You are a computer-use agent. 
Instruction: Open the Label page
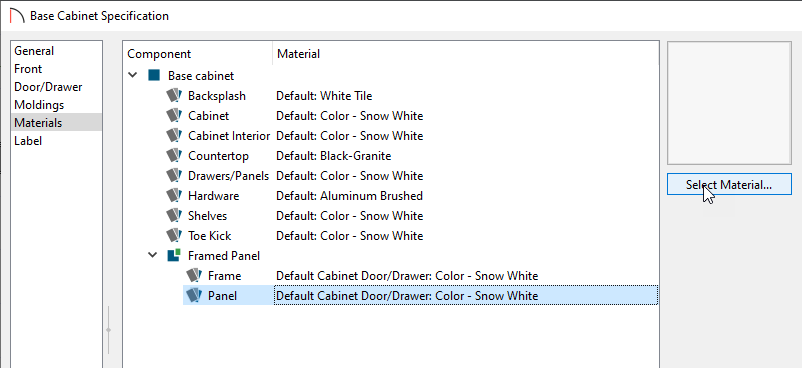56,141
